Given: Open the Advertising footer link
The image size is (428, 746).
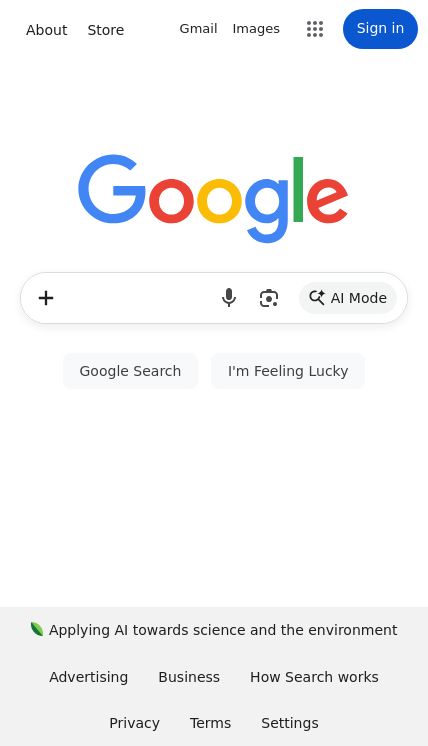Looking at the screenshot, I should (x=88, y=677).
